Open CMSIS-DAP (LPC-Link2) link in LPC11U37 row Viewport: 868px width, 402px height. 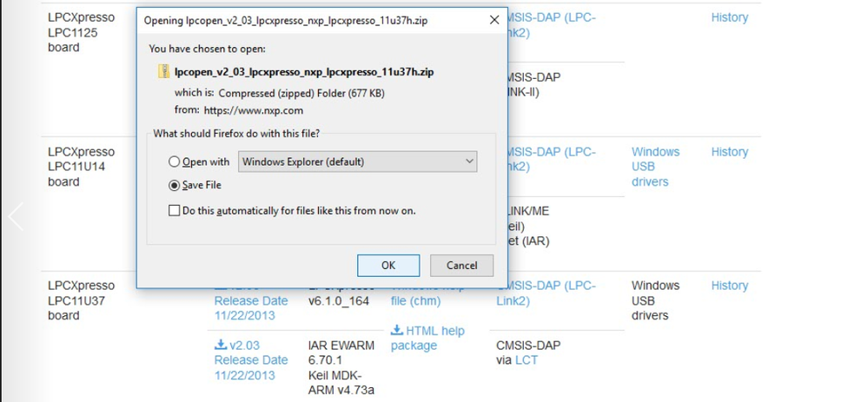pos(546,293)
